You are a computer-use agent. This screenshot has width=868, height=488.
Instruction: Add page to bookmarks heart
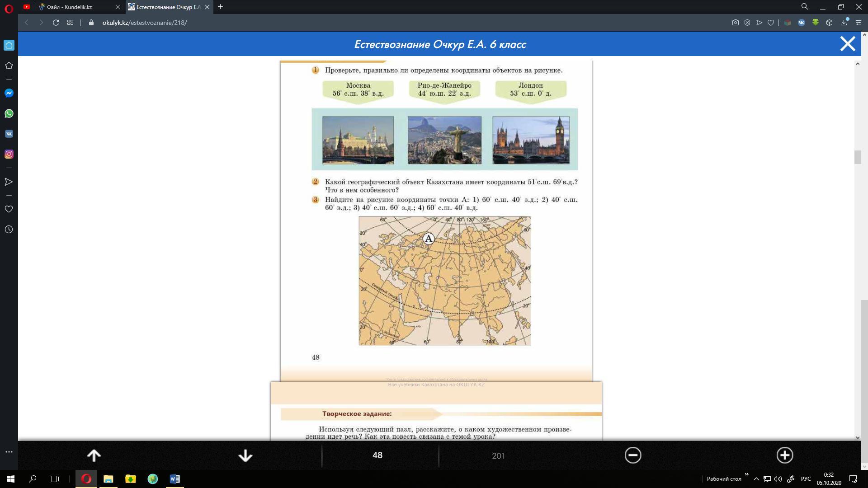(x=771, y=23)
